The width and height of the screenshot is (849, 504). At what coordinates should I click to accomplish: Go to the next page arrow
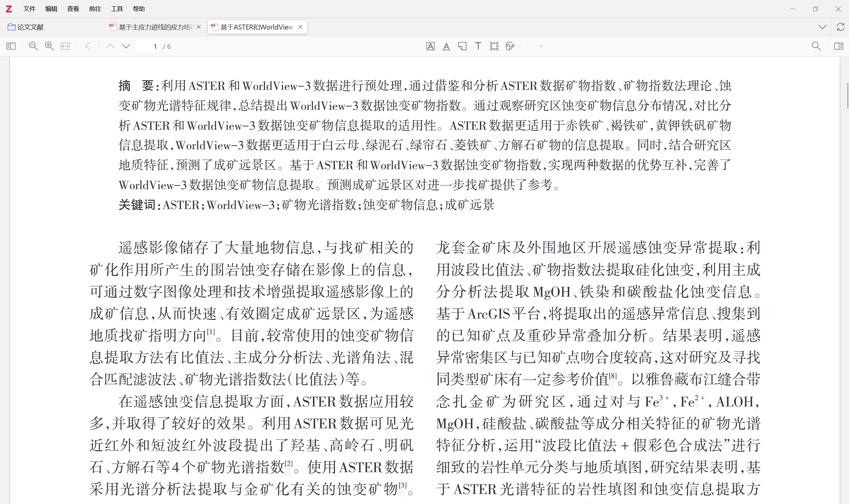pos(126,46)
